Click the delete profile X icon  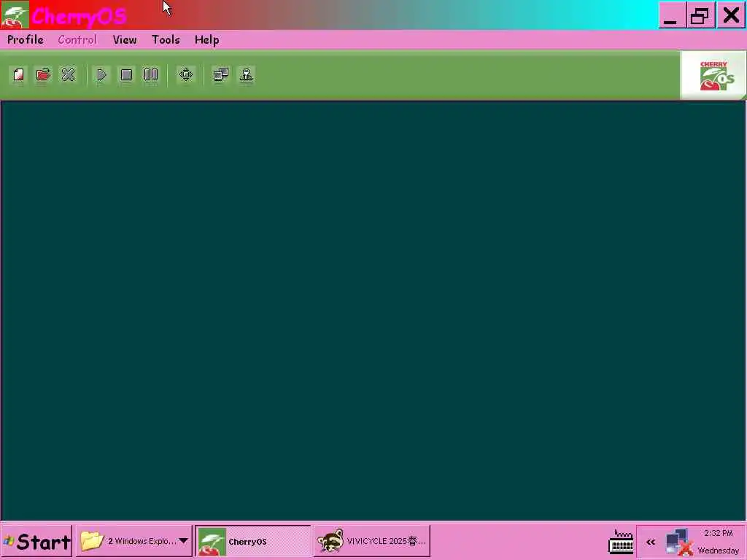pos(68,75)
